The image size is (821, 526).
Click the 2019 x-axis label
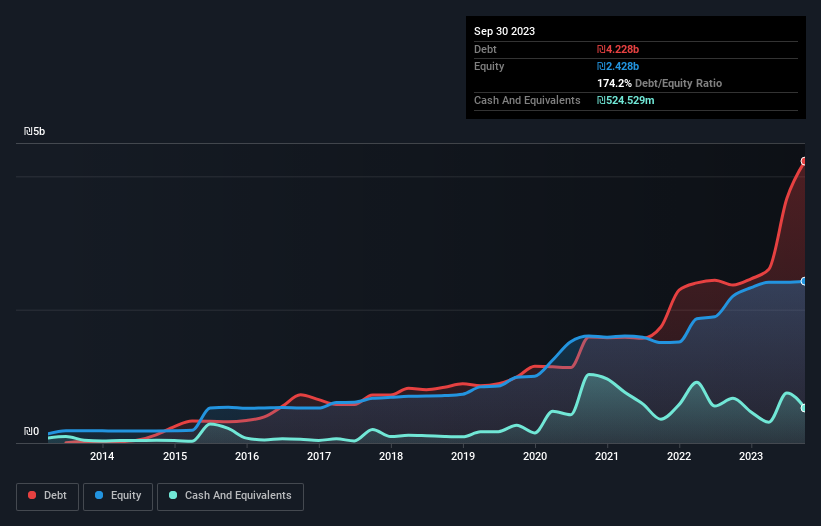tap(463, 456)
